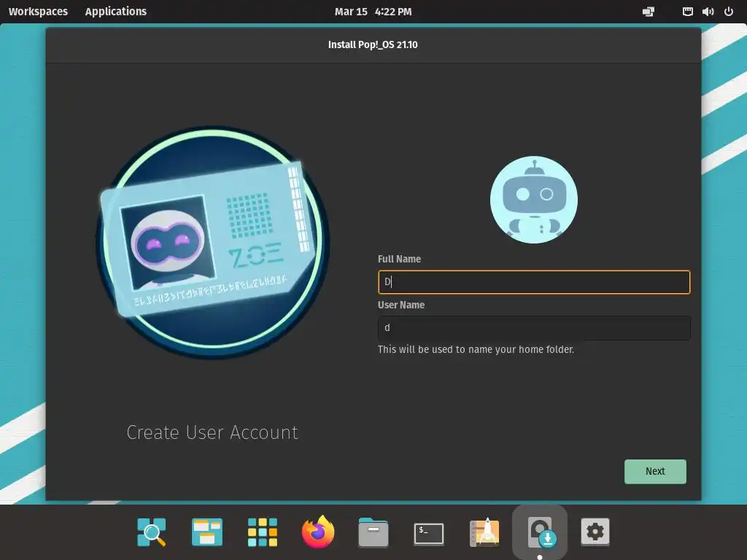Open the volume indicator in top bar
The image size is (747, 560).
708,12
